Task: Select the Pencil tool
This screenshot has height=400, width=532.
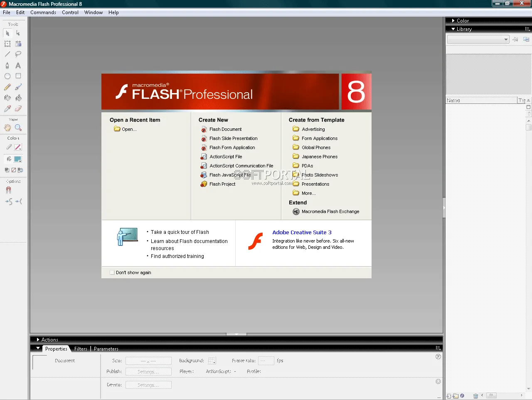Action: click(x=7, y=87)
